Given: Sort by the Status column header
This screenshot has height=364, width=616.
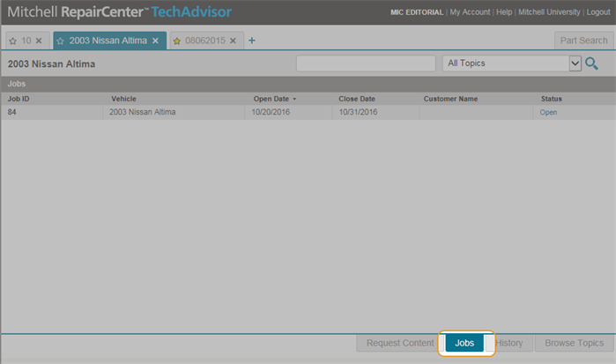Looking at the screenshot, I should 551,99.
